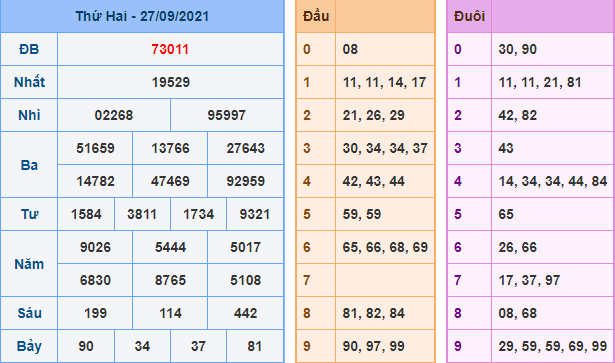
Task: Click the number 47469
Action: [170, 181]
